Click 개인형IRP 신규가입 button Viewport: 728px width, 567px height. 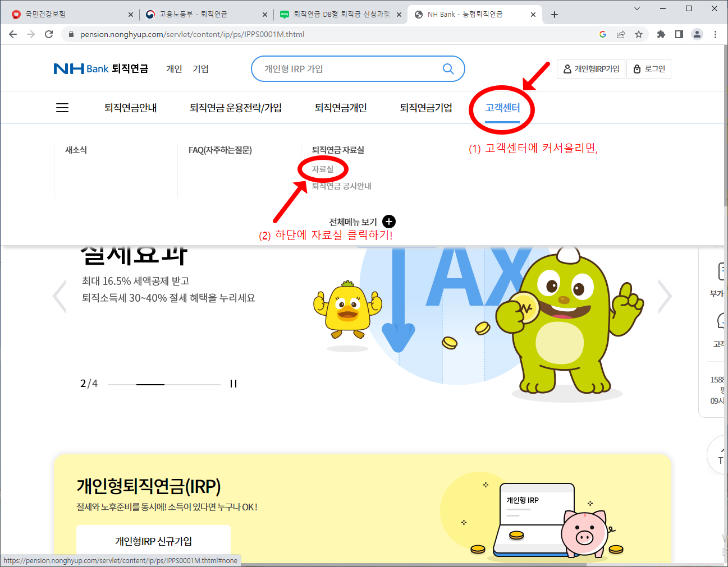[153, 541]
